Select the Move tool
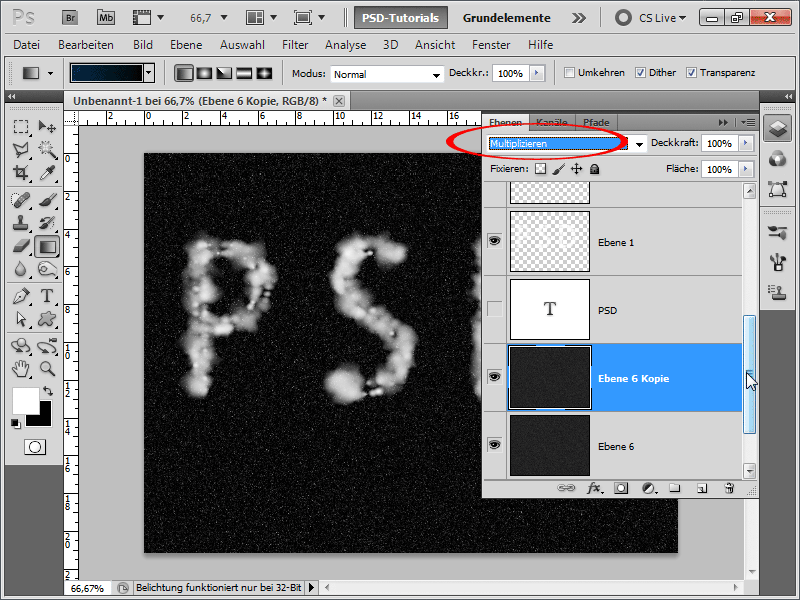The width and height of the screenshot is (800, 600). pos(47,126)
